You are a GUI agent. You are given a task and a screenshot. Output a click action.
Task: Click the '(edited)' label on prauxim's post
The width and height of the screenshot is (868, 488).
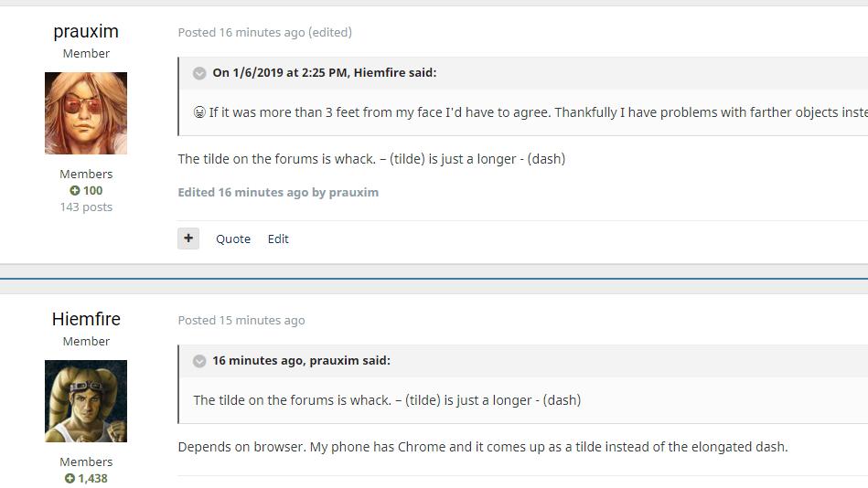click(x=330, y=32)
